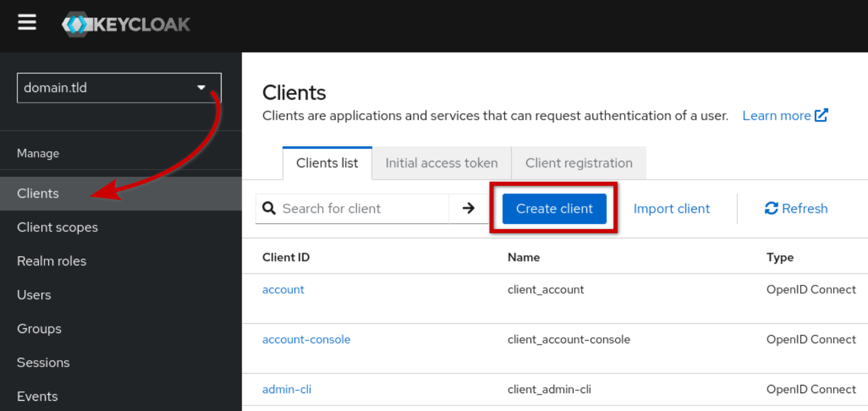The width and height of the screenshot is (868, 411).
Task: Open the domain.tld realm dropdown
Action: click(x=119, y=88)
